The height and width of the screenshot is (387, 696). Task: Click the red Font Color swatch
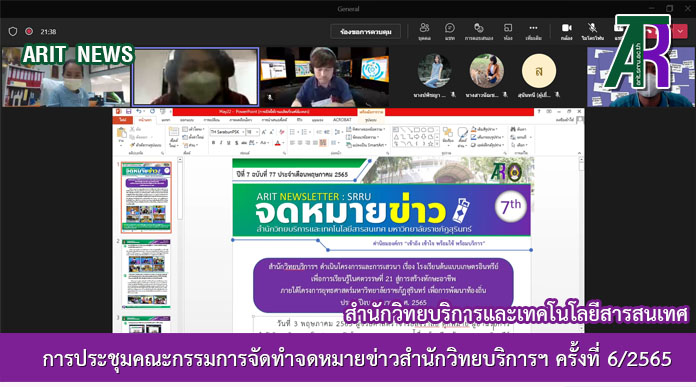[277, 143]
